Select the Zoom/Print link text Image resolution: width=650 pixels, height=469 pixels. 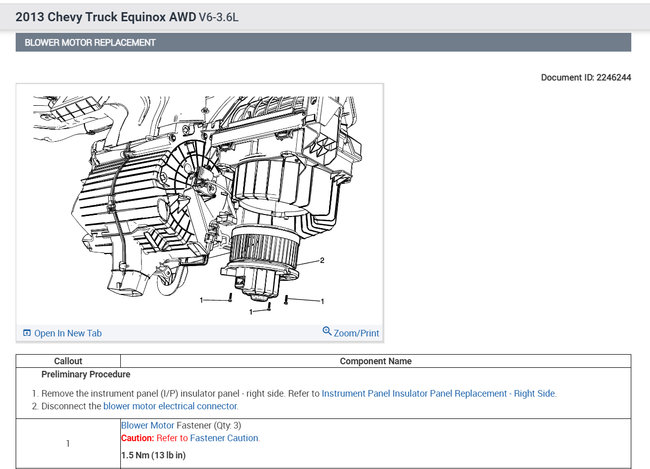(x=356, y=333)
